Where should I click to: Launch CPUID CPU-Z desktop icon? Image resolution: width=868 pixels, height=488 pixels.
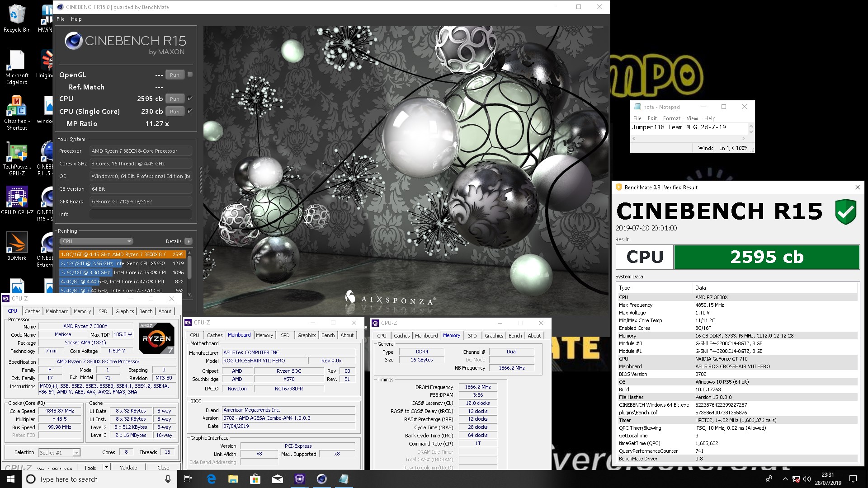tap(17, 200)
